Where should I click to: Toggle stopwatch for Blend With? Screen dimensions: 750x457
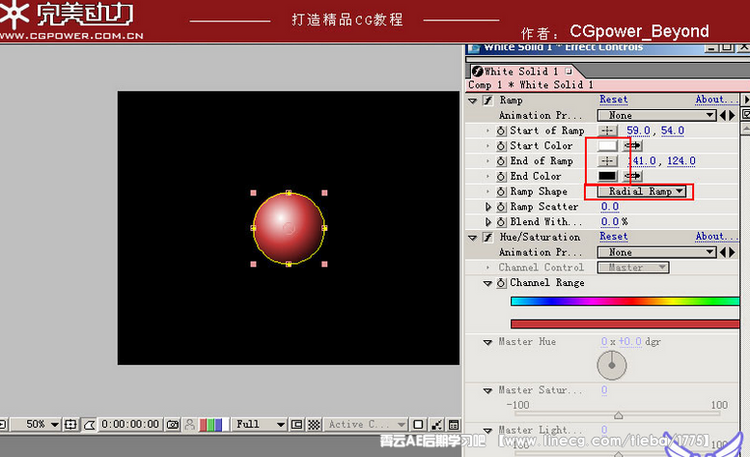click(x=501, y=222)
